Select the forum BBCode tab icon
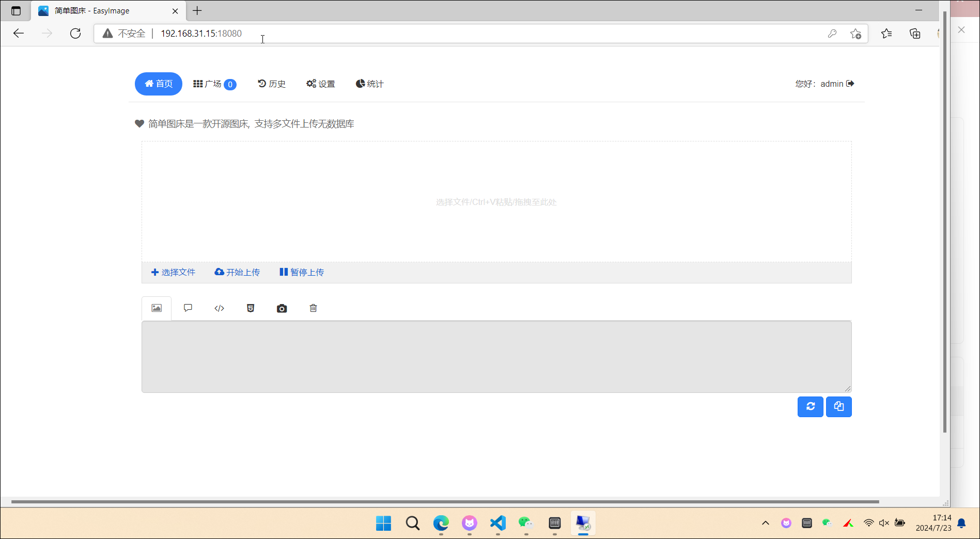The height and width of the screenshot is (539, 980). (188, 308)
